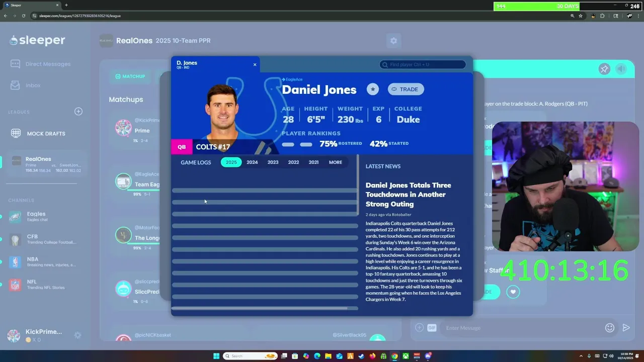Click the Enter Message field

(x=522, y=328)
